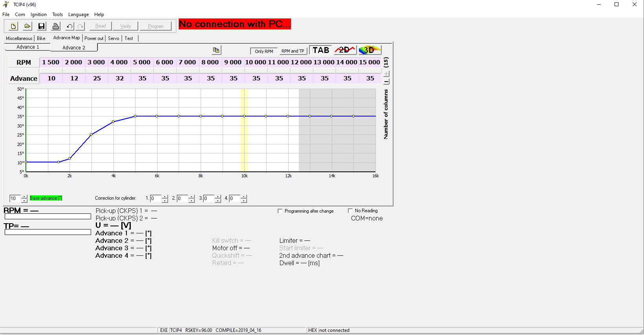This screenshot has width=644, height=335.
Task: Open the File menu
Action: [x=6, y=15]
